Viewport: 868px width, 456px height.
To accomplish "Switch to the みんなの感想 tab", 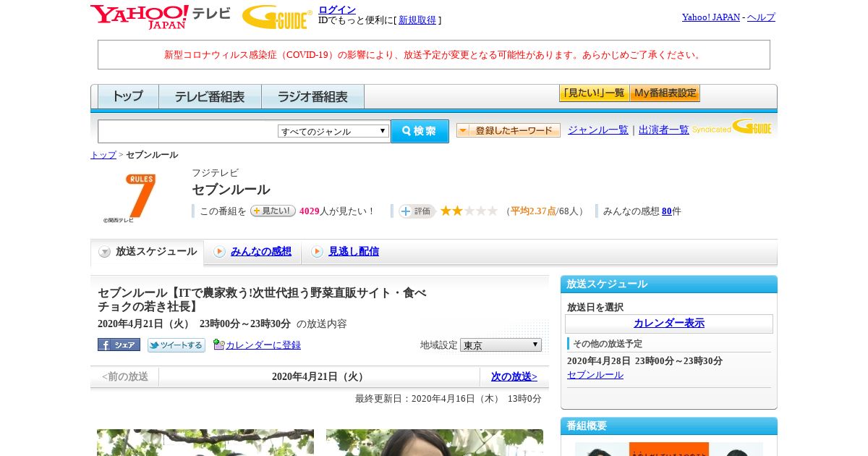I will tap(261, 251).
